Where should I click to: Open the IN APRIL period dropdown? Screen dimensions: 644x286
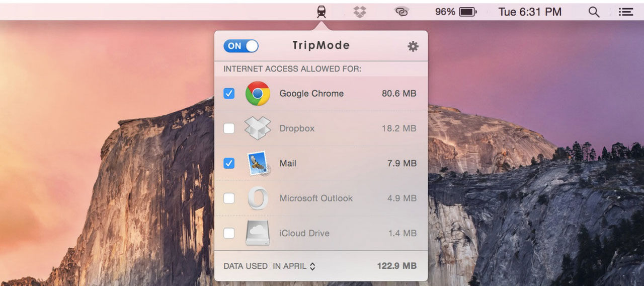[294, 266]
